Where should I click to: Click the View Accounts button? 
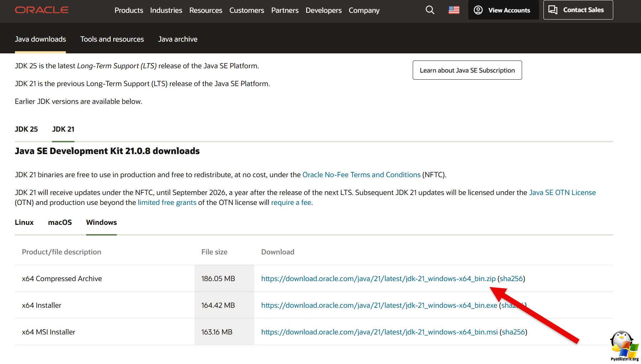click(x=503, y=10)
